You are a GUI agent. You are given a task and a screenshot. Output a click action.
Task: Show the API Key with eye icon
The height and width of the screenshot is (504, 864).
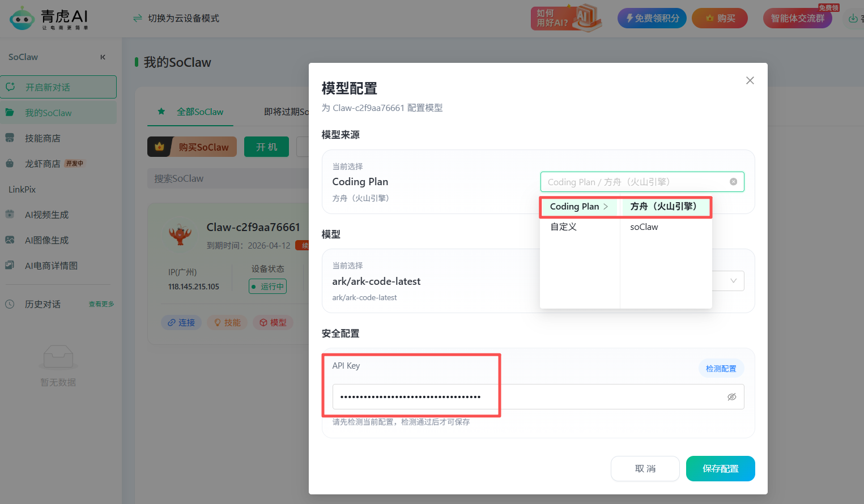[x=732, y=397]
